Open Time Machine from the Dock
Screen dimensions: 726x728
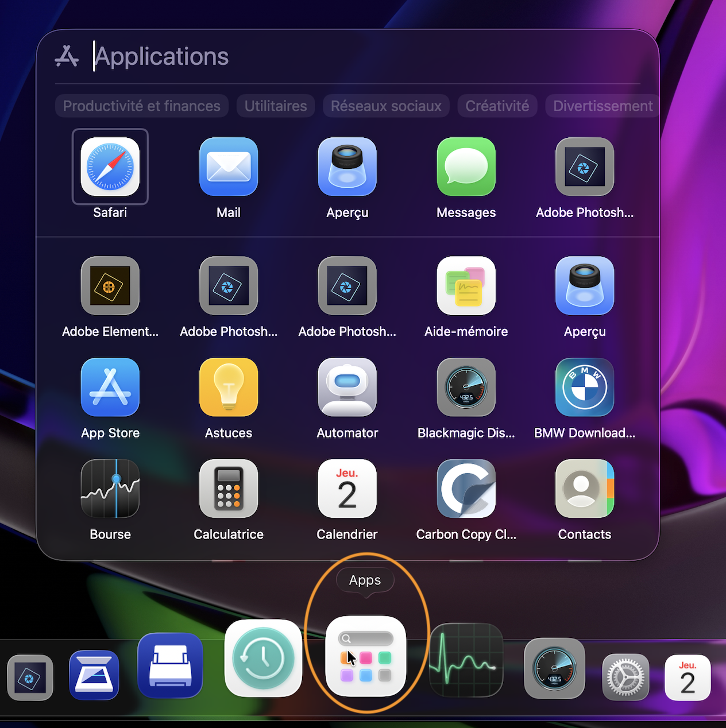(x=263, y=658)
